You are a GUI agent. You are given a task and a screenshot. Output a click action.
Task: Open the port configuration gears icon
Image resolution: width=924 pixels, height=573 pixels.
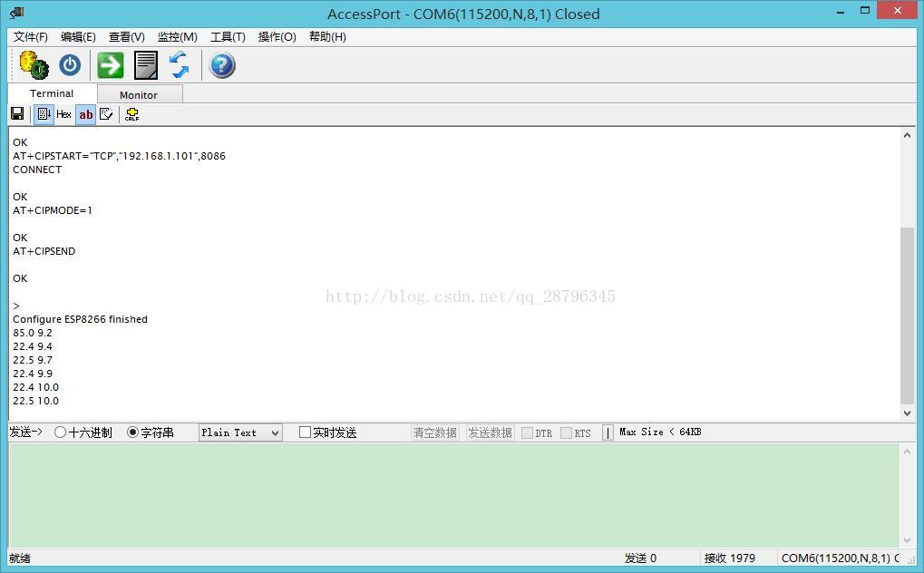pos(34,65)
